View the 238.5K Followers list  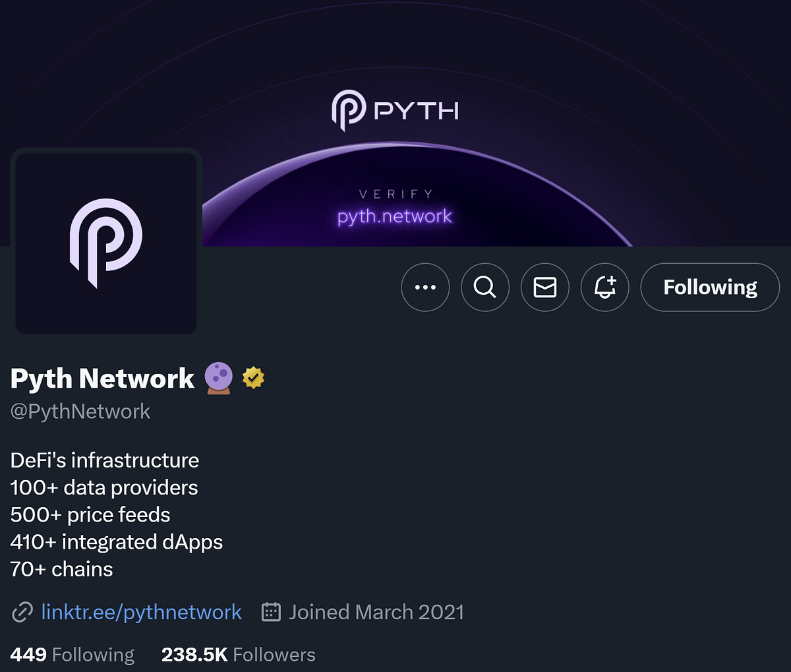[x=238, y=654]
